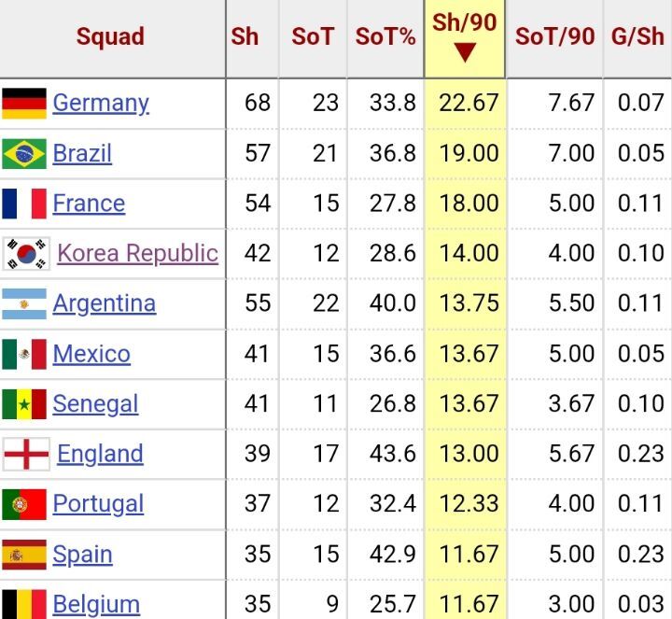Open the Korea Republic squad link
672x619 pixels.
(137, 253)
